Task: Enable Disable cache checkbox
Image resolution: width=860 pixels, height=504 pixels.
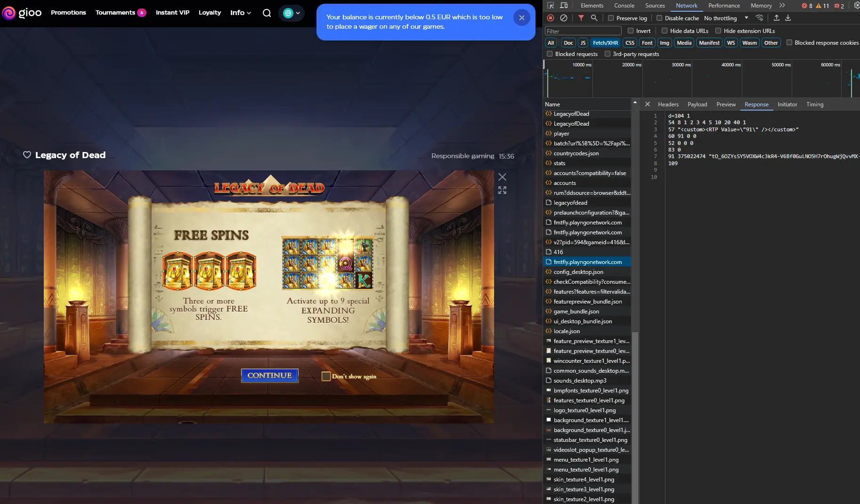Action: coord(659,18)
